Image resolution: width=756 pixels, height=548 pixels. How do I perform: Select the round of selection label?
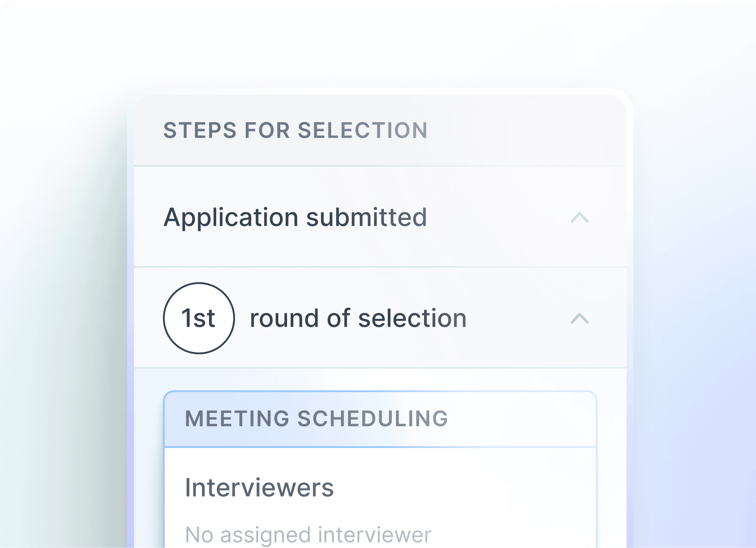pyautogui.click(x=358, y=318)
